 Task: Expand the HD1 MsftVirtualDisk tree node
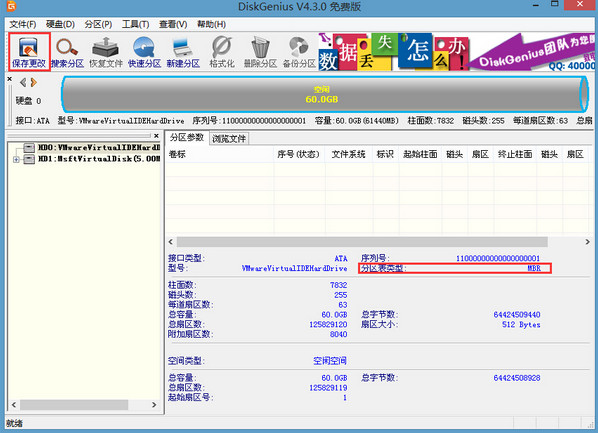coord(16,159)
